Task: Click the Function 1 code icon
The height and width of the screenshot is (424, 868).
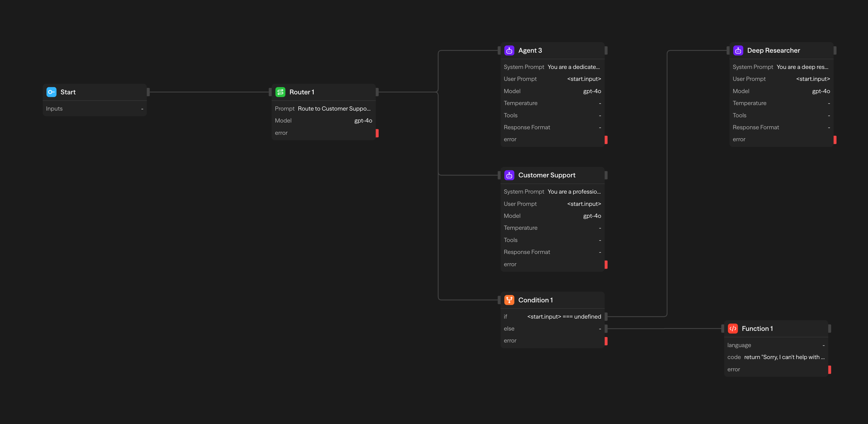Action: [x=732, y=328]
